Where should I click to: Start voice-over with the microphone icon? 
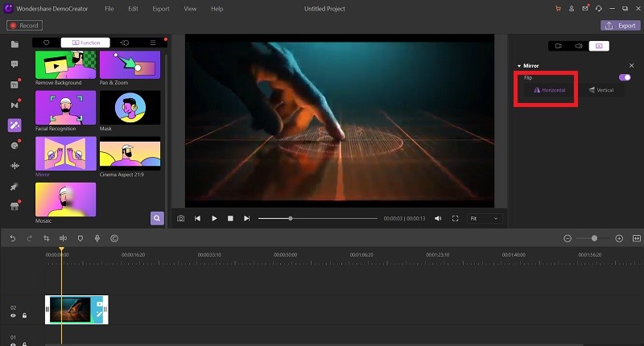97,238
